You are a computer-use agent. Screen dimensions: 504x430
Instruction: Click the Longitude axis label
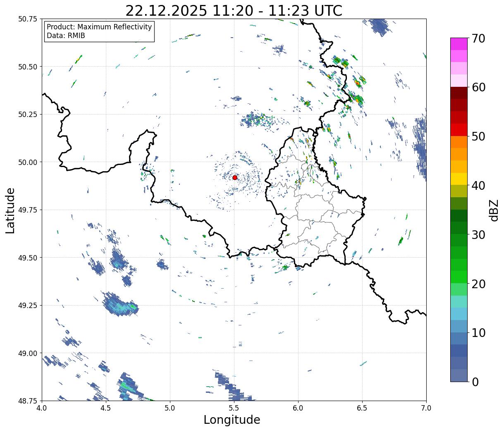coord(232,420)
